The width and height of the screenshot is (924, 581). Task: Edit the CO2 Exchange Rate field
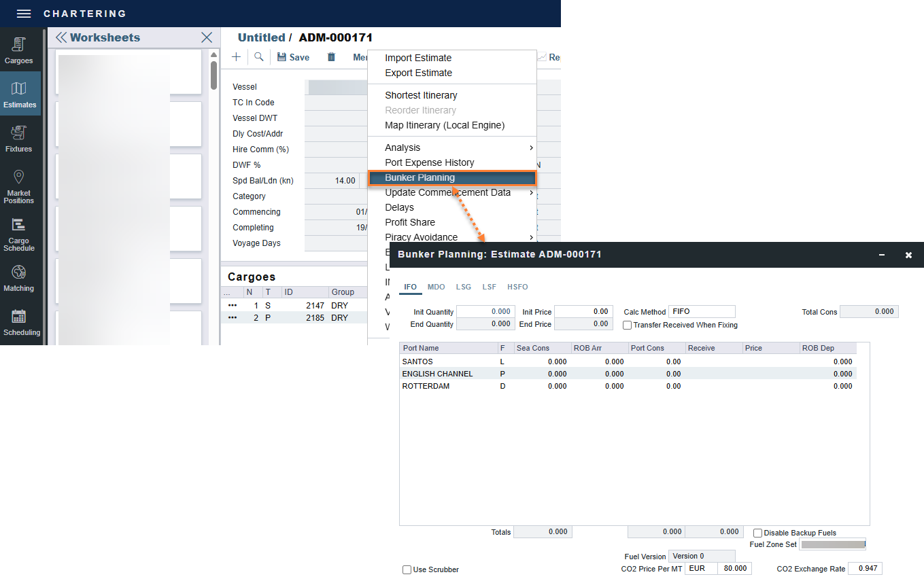[x=865, y=568]
